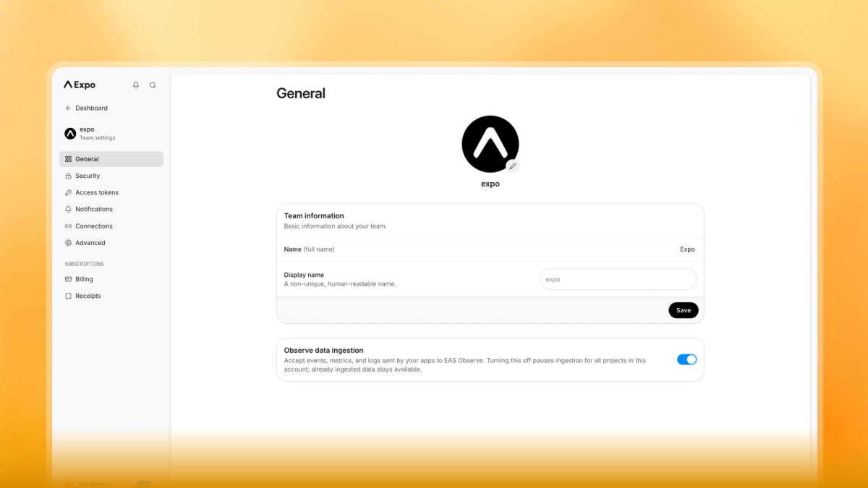The image size is (868, 488).
Task: Open the Receipts page
Action: coord(111,296)
